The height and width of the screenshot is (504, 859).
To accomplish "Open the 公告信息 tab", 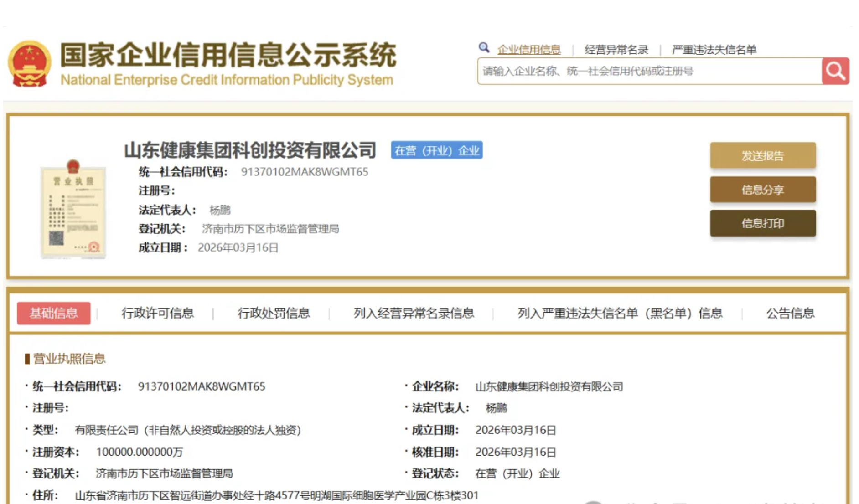I will (790, 313).
